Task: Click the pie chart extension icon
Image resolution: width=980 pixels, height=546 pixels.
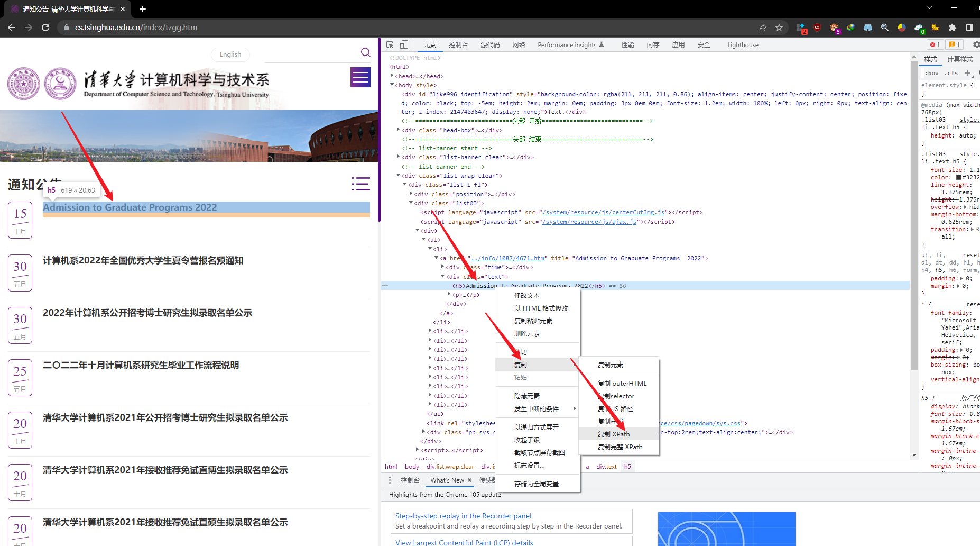Action: [x=902, y=28]
